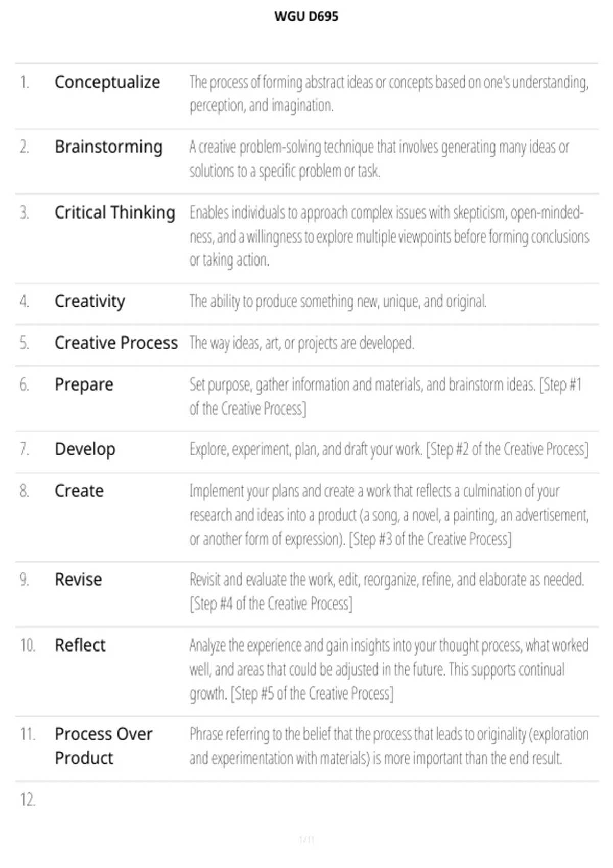This screenshot has height=868, width=613.
Task: Select the Creativity term
Action: (x=90, y=301)
